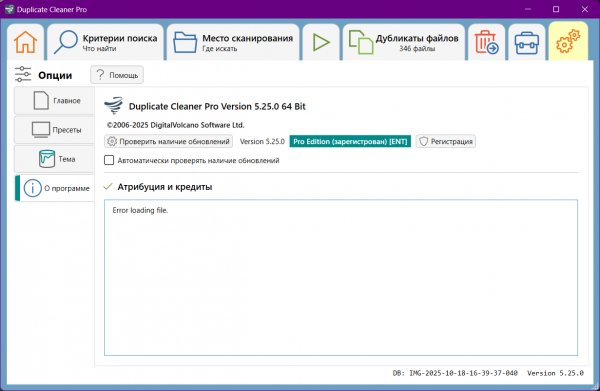Select the gears settings tab

pos(568,41)
